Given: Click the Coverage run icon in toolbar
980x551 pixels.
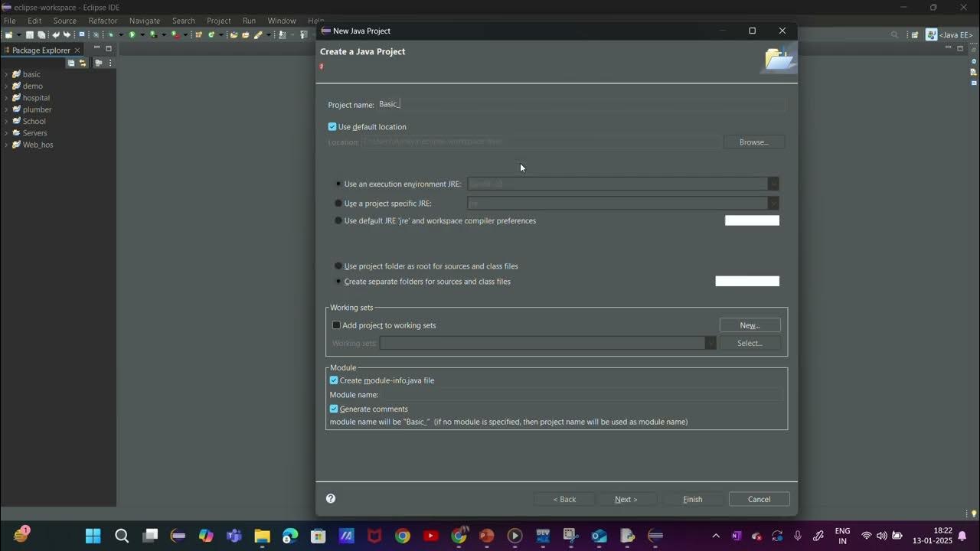Looking at the screenshot, I should 153,34.
